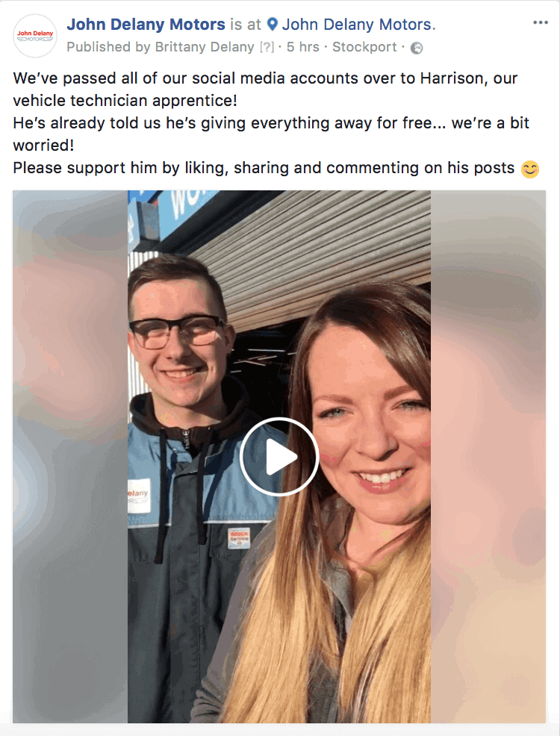Open the 5 hrs post timestamp
This screenshot has height=736, width=560.
[302, 47]
